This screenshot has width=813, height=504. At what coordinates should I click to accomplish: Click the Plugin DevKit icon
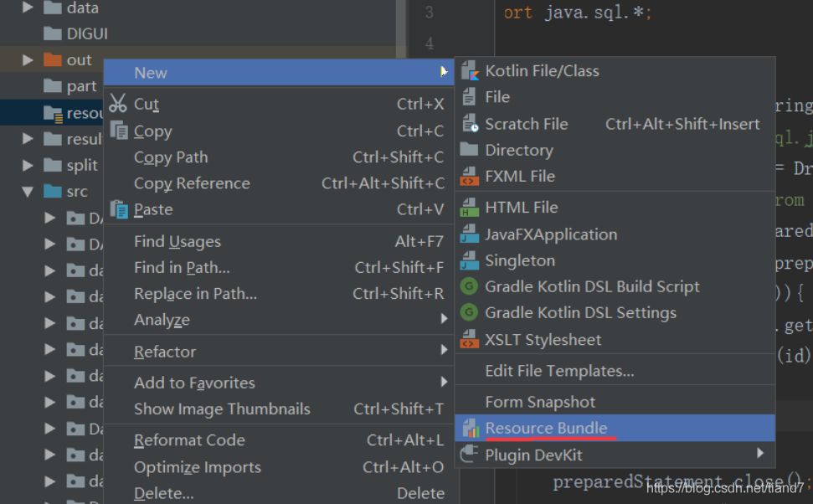469,455
